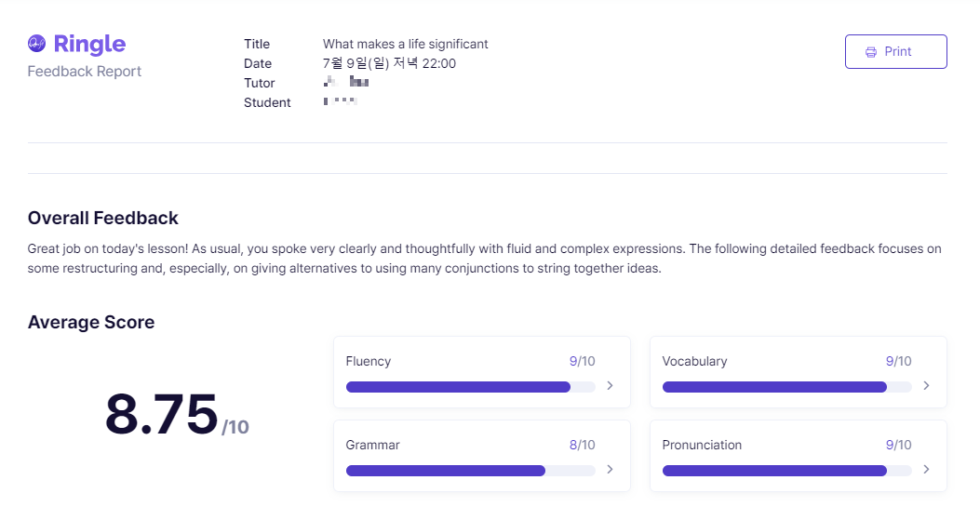Click the printer icon in Print button
The image size is (980, 507).
[x=870, y=52]
